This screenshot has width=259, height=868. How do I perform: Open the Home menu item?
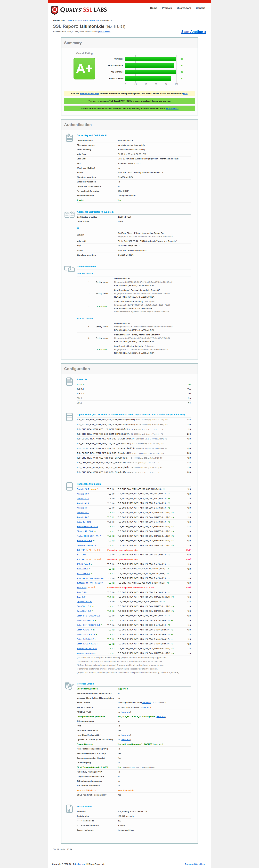pos(153,8)
